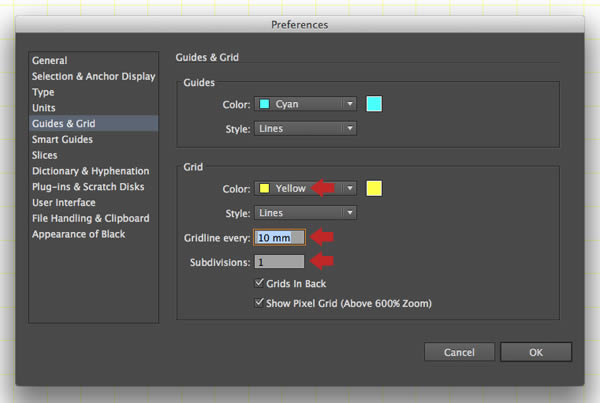Viewport: 600px width, 403px height.
Task: Toggle the Grids In Back checkbox
Action: coord(259,283)
